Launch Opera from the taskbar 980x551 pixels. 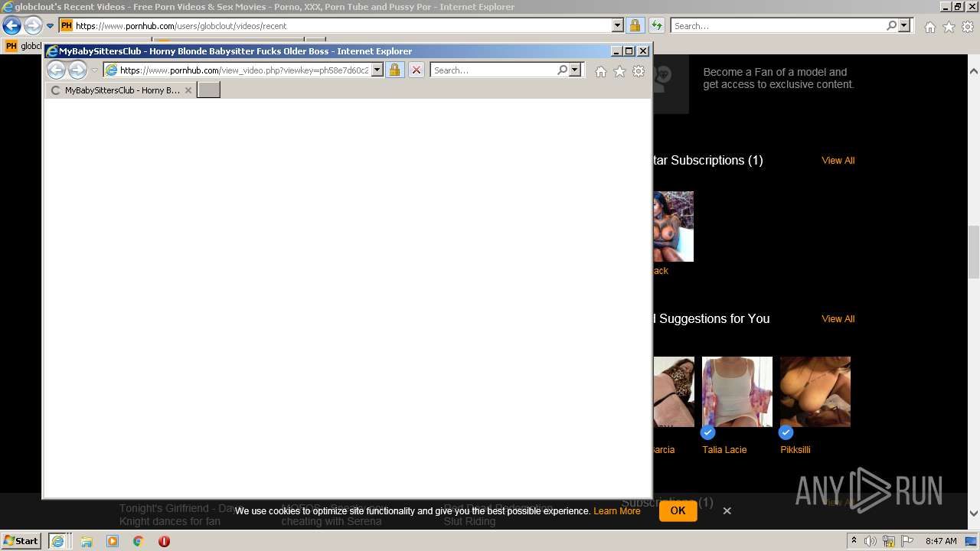pos(164,541)
